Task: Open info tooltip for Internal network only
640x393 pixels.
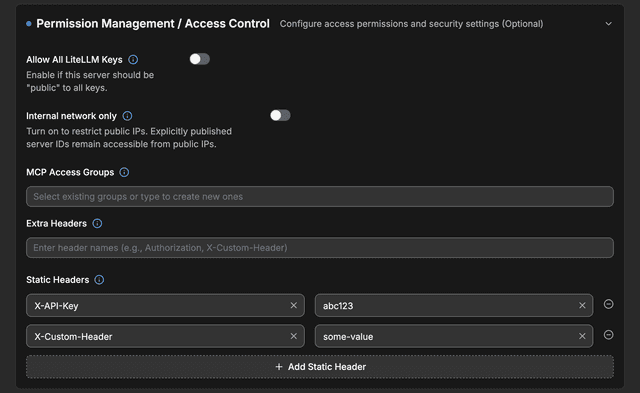Action: 127,116
